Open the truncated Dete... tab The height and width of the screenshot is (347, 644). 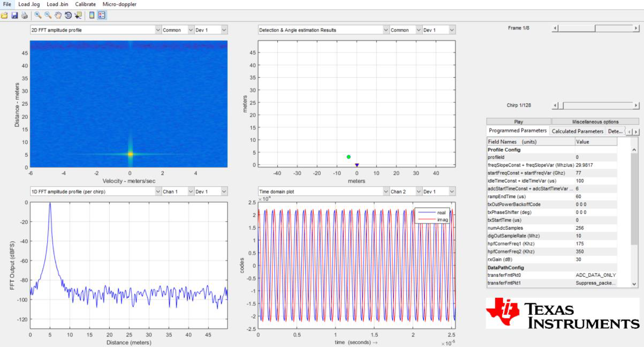(615, 131)
